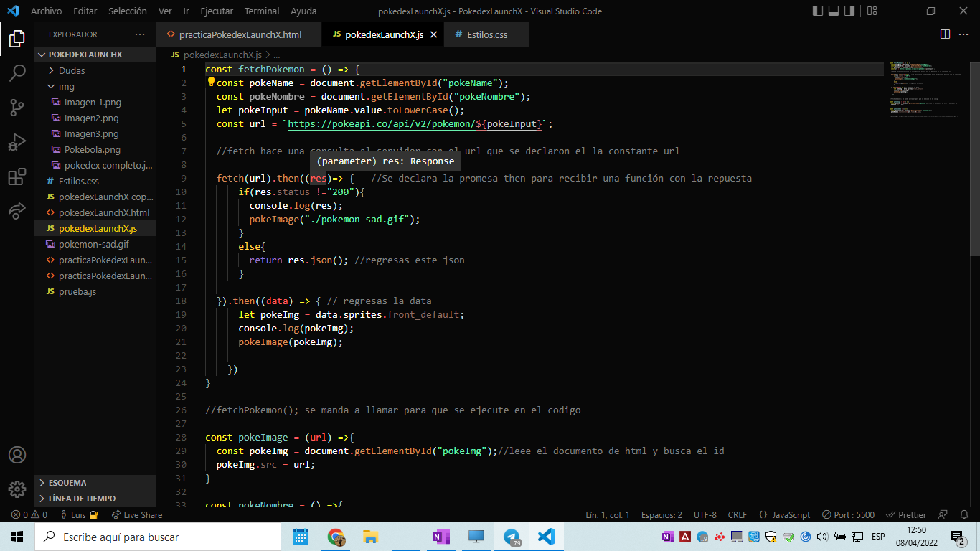This screenshot has width=980, height=551.
Task: Open the Accounts icon above settings
Action: (17, 454)
